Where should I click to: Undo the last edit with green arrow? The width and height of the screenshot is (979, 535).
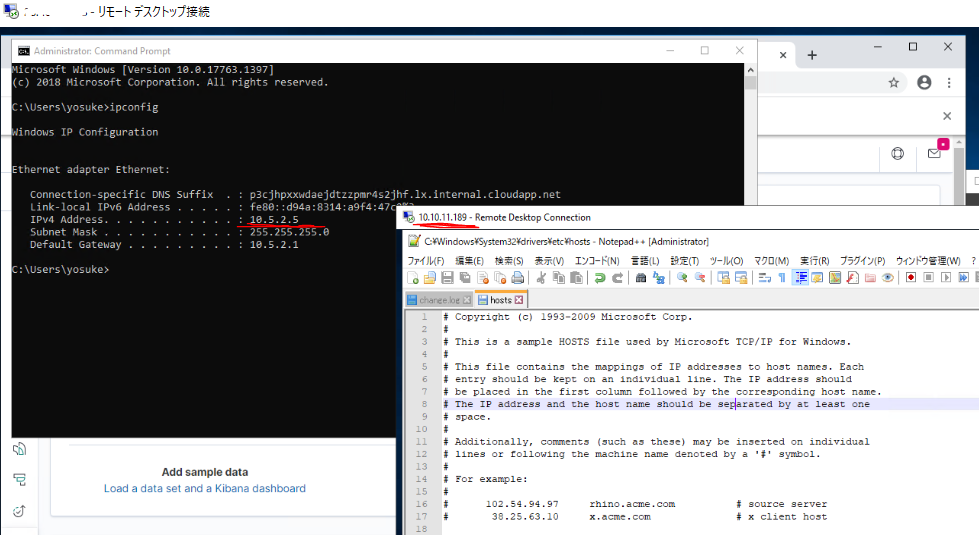tap(600, 278)
